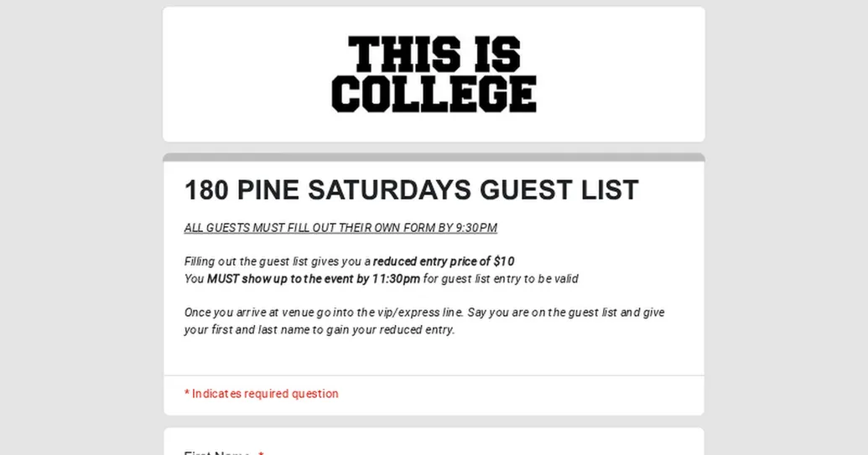Click the 9:30PM deadline text

tap(476, 228)
